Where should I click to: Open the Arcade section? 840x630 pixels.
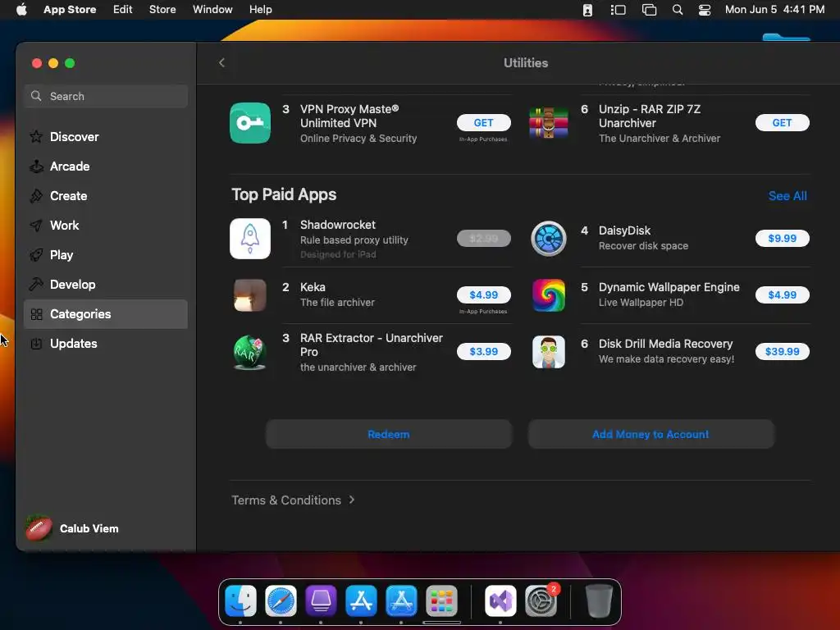pos(106,166)
